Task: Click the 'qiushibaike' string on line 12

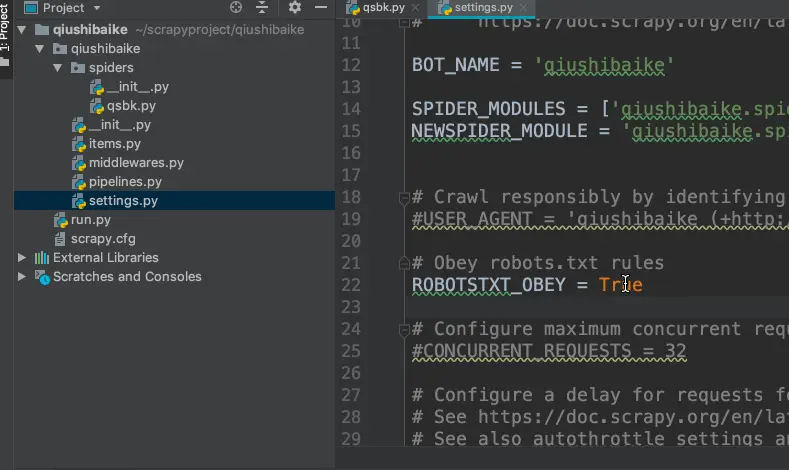Action: [604, 65]
